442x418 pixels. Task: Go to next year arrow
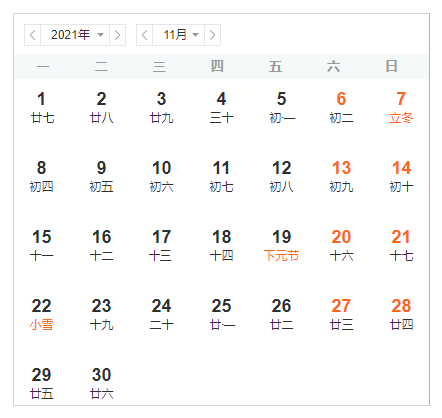[117, 35]
